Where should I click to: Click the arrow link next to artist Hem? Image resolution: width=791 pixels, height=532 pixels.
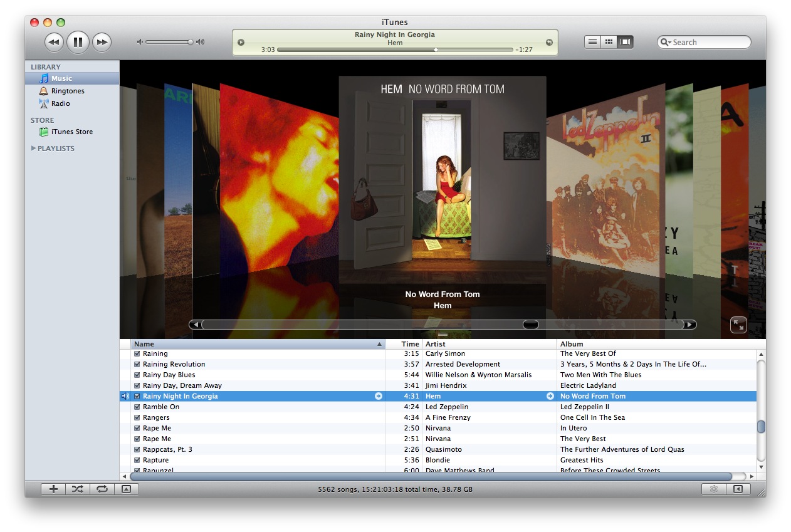coord(550,396)
